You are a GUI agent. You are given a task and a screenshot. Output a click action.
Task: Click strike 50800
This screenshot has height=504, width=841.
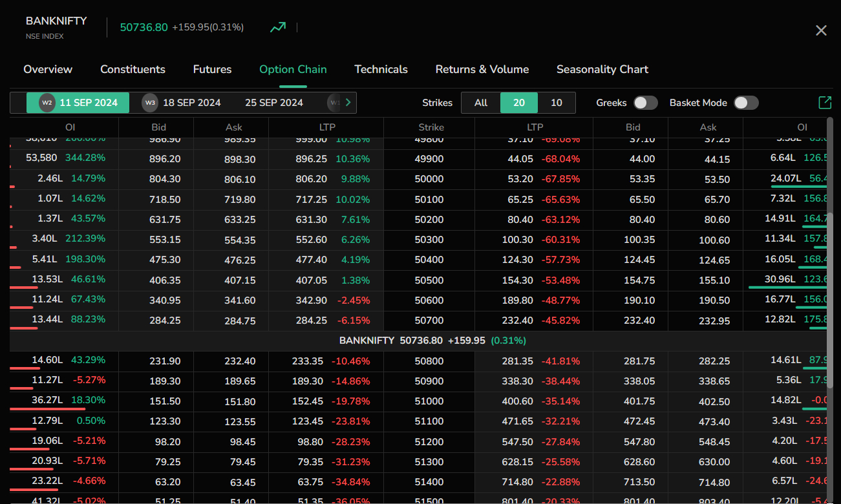pyautogui.click(x=429, y=361)
